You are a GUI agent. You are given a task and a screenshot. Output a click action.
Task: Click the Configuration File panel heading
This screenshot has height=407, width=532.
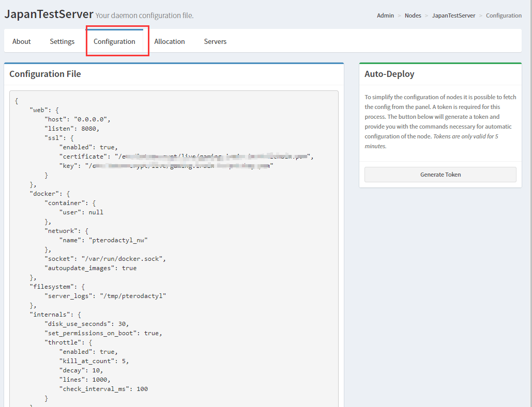[x=45, y=74]
